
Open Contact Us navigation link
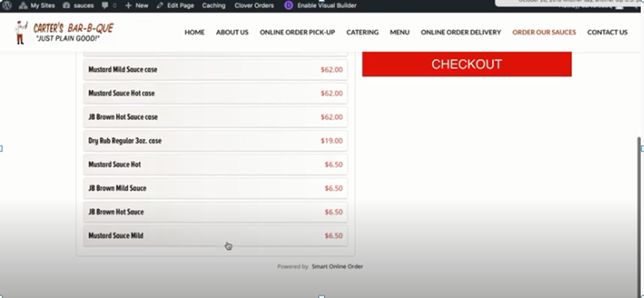point(607,33)
